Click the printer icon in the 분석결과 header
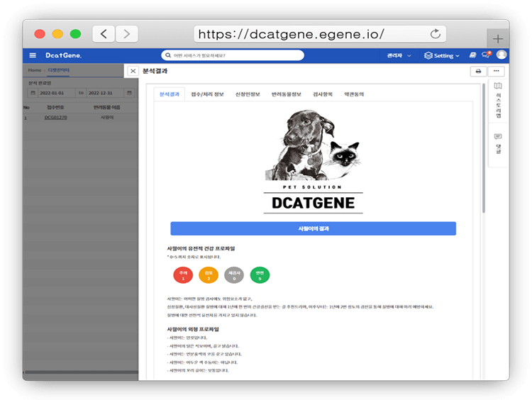532x400 pixels. tap(478, 71)
